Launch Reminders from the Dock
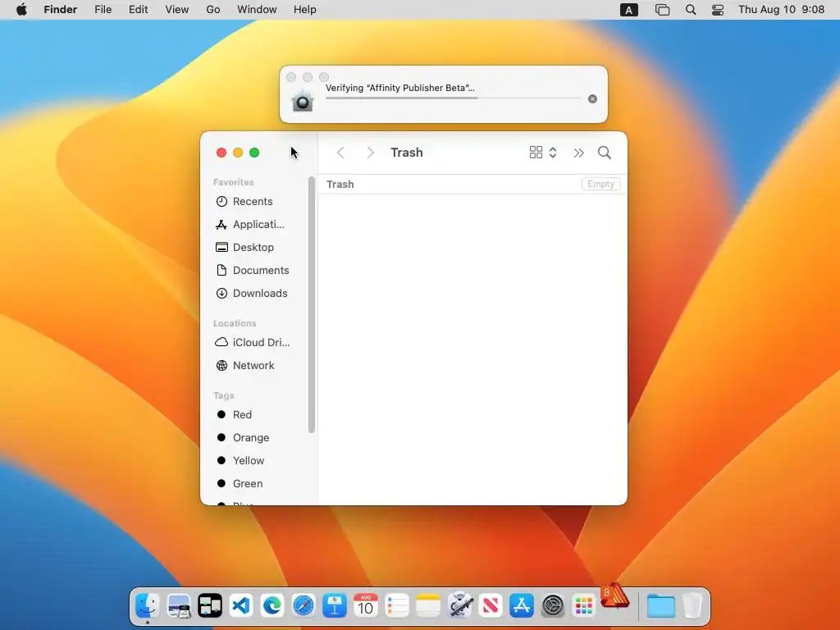Viewport: 840px width, 630px height. click(397, 606)
